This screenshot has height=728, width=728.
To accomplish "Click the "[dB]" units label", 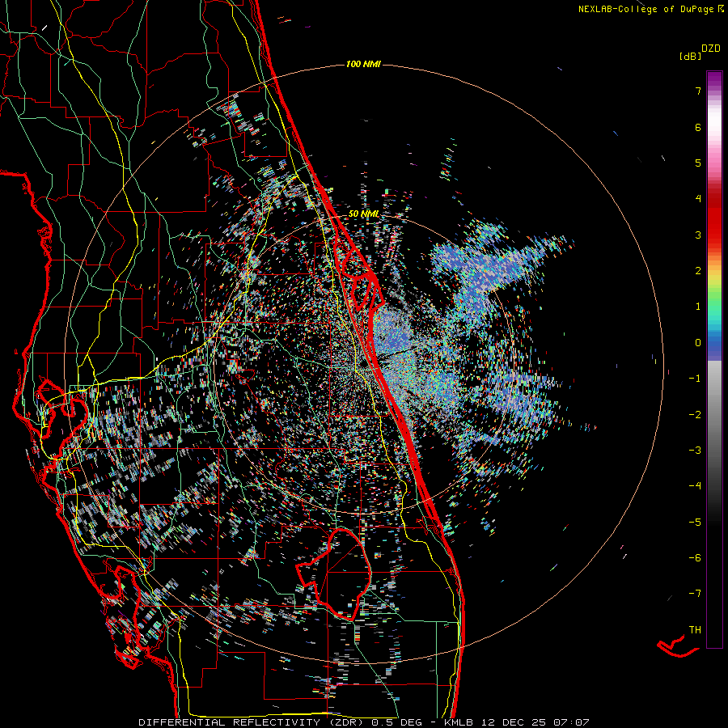I will tap(691, 57).
